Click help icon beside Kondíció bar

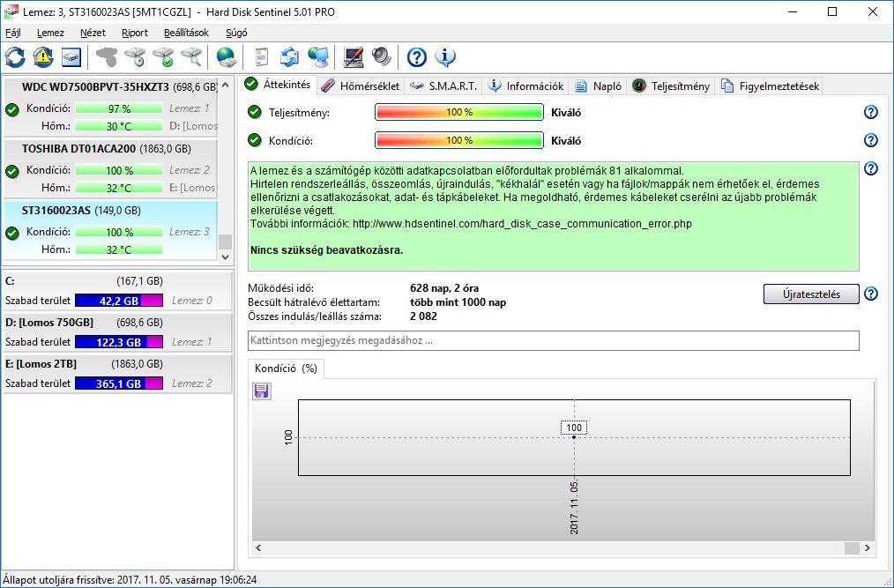[870, 140]
